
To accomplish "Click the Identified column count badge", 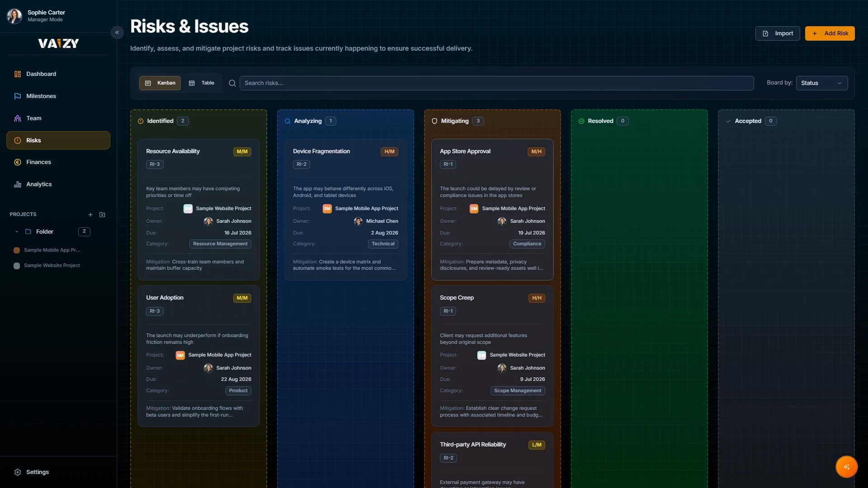I will (x=183, y=121).
